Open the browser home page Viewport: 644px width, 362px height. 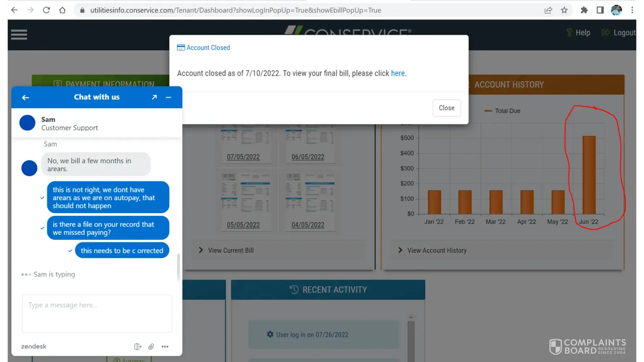[x=62, y=10]
